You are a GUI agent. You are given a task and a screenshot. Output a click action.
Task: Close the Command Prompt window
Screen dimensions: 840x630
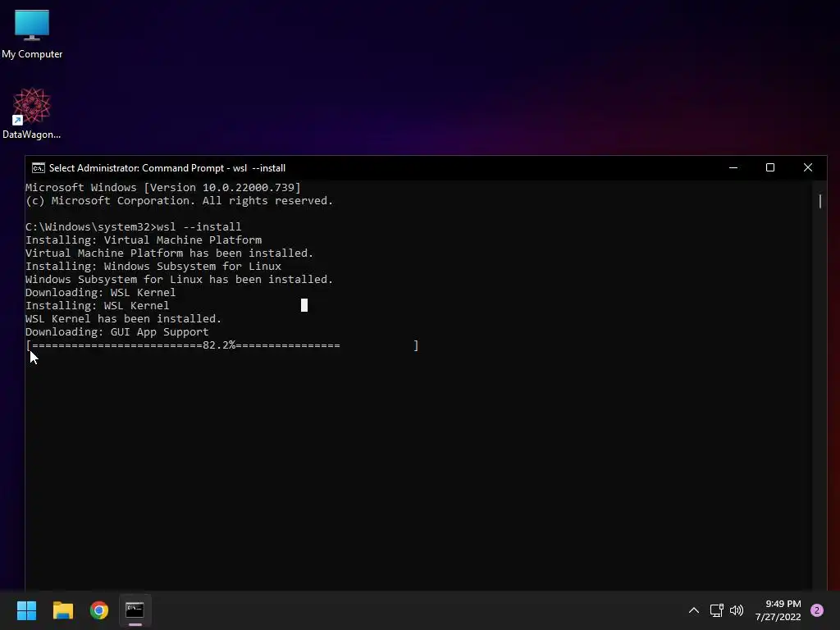tap(808, 167)
